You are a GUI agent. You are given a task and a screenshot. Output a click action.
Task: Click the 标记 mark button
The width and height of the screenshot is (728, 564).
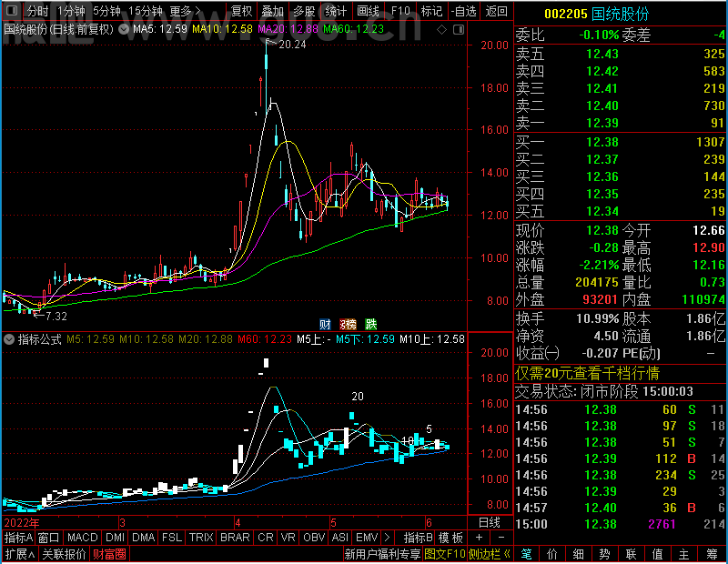pos(431,11)
